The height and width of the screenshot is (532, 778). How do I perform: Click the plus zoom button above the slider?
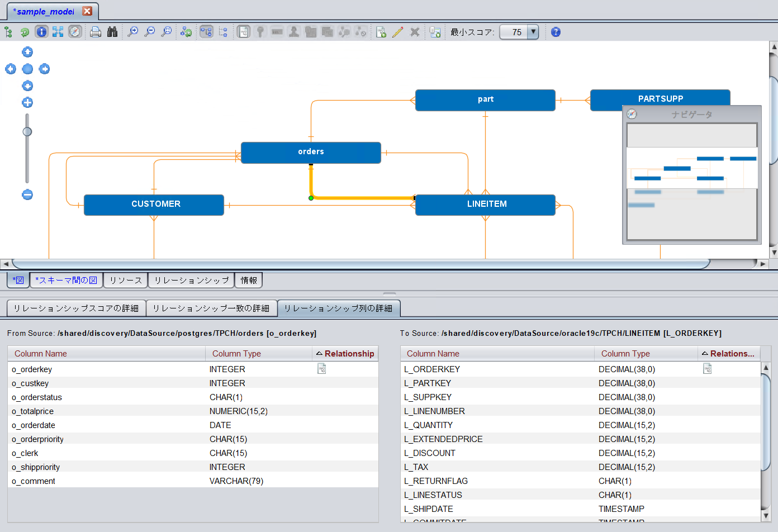(x=27, y=102)
